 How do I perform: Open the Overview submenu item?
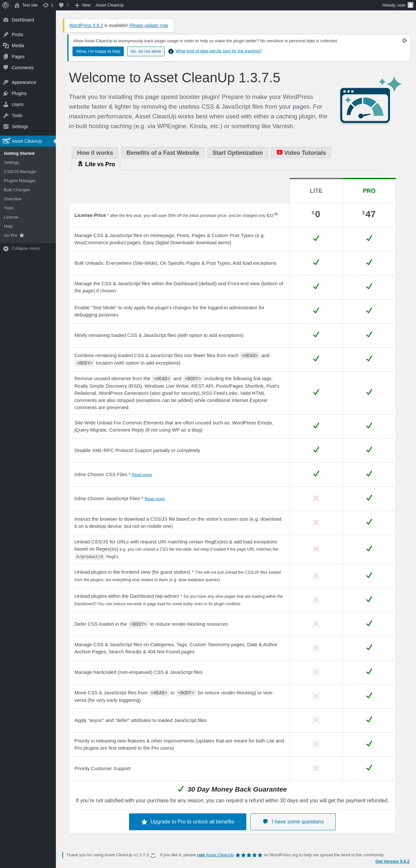12,199
